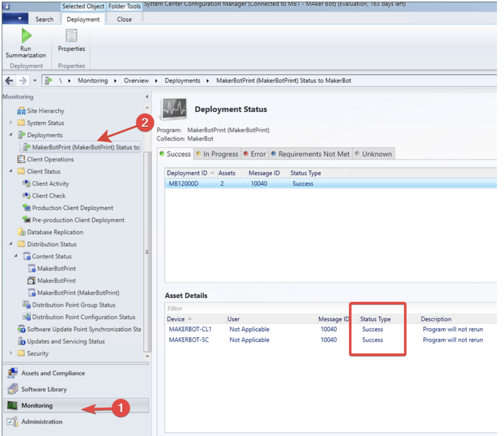Select the Site Hierarchy node

click(45, 111)
